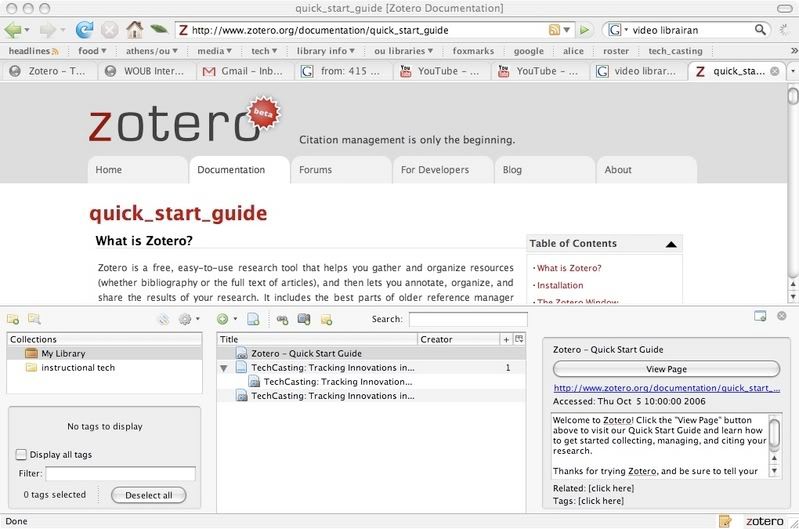Screen dimensions: 799x529
Task: Click the Zotero Search field
Action: pyautogui.click(x=468, y=320)
